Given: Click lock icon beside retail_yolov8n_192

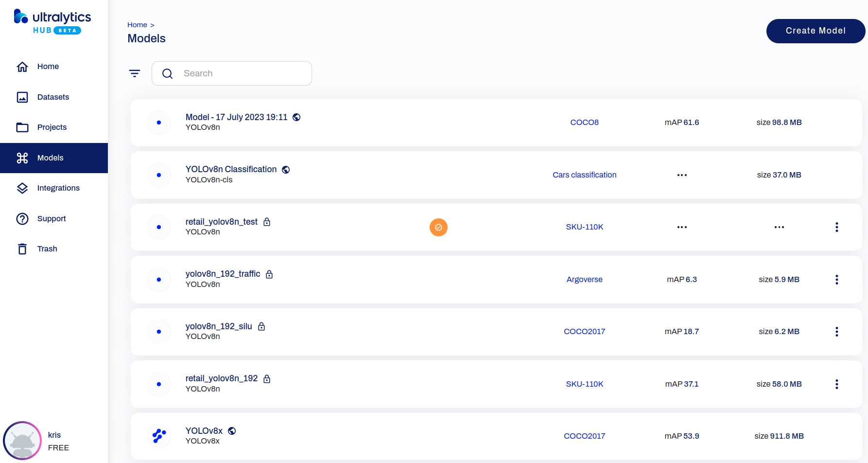Looking at the screenshot, I should pyautogui.click(x=267, y=379).
